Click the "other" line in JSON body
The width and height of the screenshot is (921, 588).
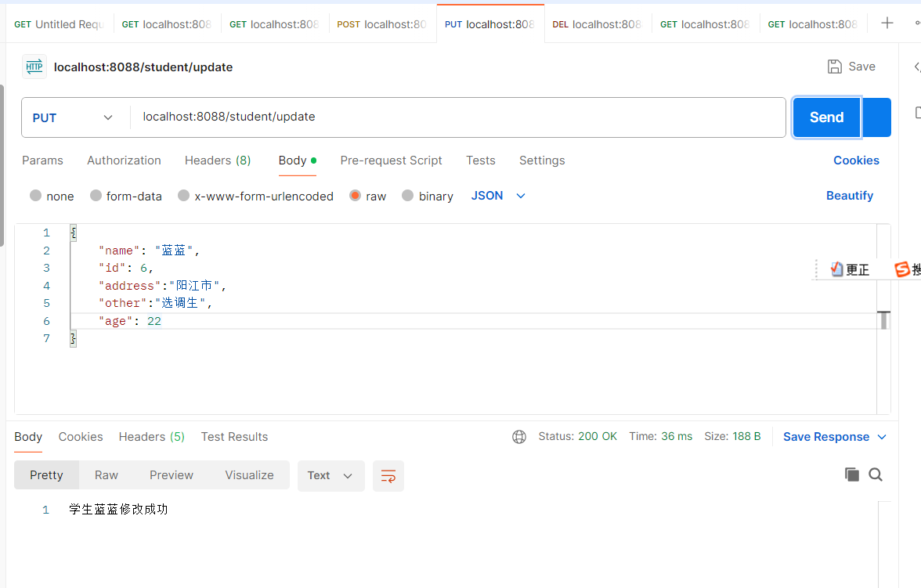156,303
